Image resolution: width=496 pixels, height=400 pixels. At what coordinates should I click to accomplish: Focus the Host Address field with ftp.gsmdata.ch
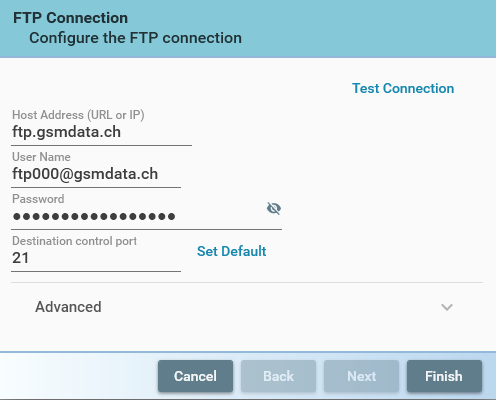101,132
